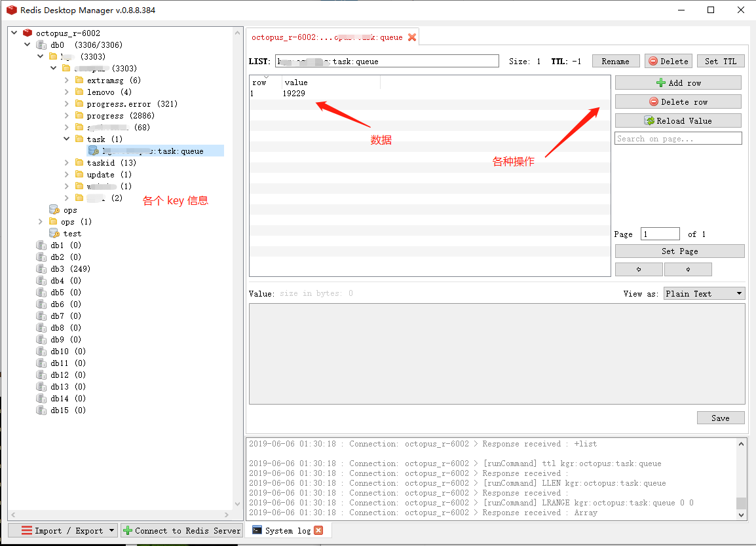Click the green plus icon on Add row

661,83
